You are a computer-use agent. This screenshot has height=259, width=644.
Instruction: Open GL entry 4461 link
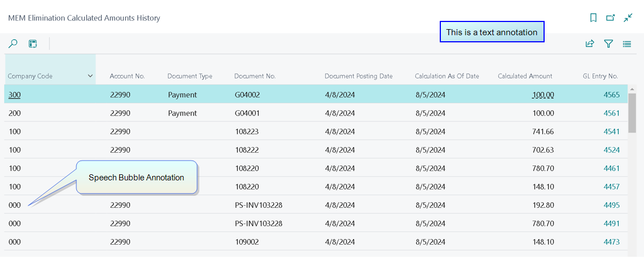click(x=612, y=168)
